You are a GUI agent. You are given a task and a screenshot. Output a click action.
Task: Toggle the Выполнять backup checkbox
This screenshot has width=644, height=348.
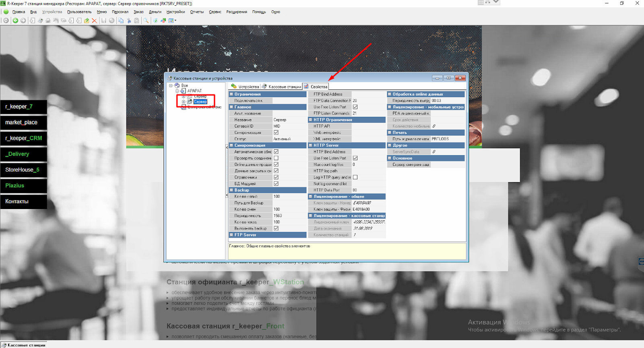276,228
